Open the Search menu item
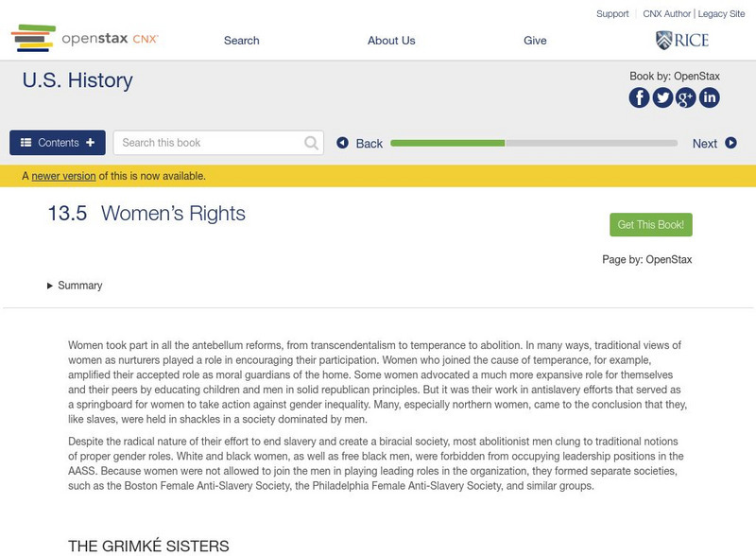756x556 pixels. click(x=242, y=41)
